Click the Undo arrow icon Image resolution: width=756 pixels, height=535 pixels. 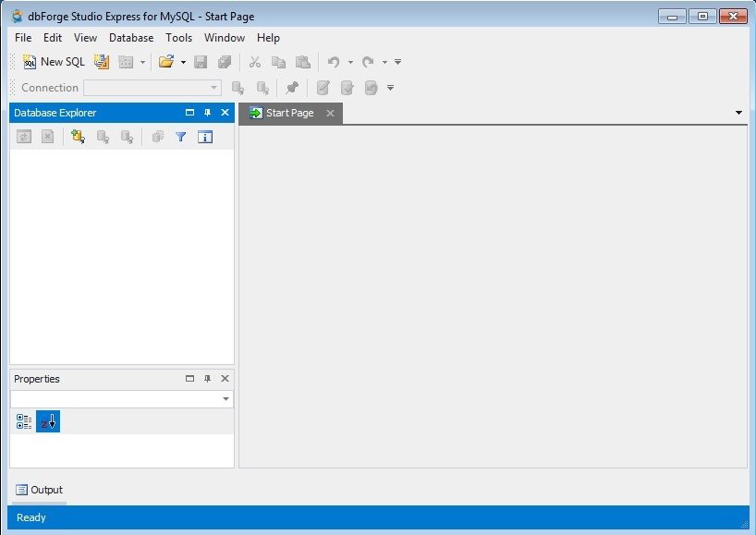point(334,62)
